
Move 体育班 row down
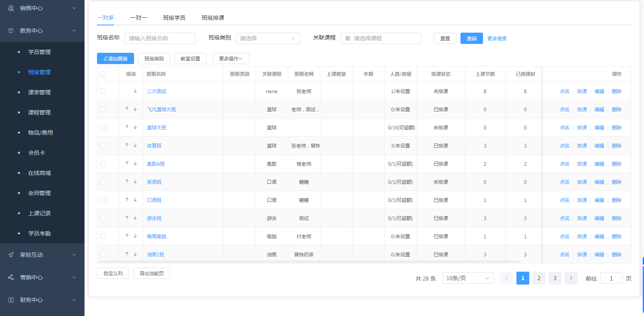pos(135,146)
